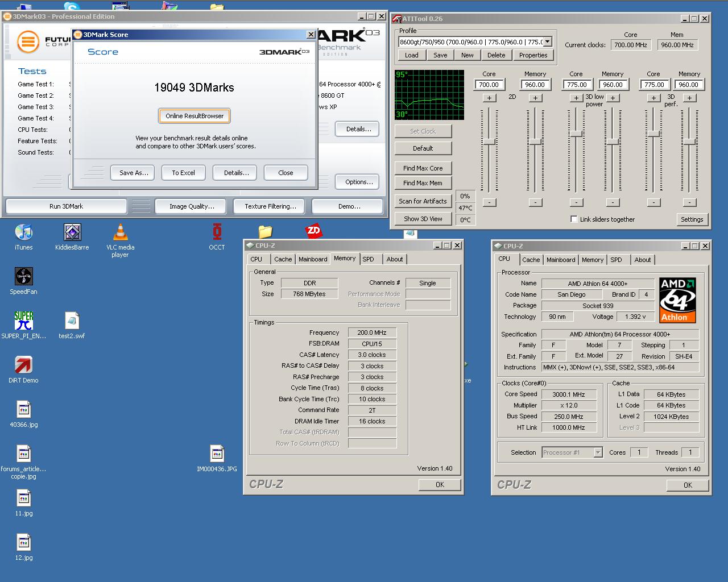Open the 40366.jpg file icon
Image resolution: width=728 pixels, height=582 pixels.
(x=23, y=410)
